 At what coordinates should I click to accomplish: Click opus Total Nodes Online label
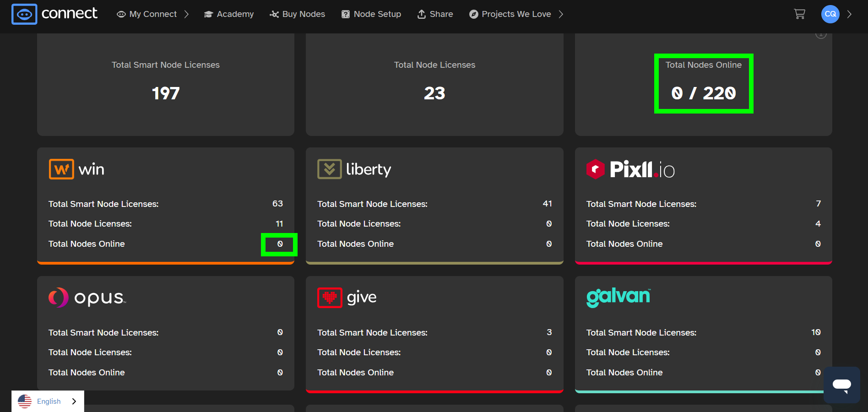[87, 373]
